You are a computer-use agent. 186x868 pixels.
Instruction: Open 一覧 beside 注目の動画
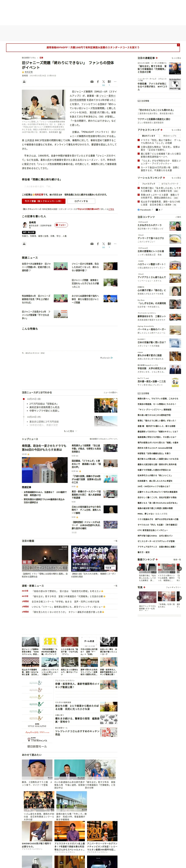(115, 541)
